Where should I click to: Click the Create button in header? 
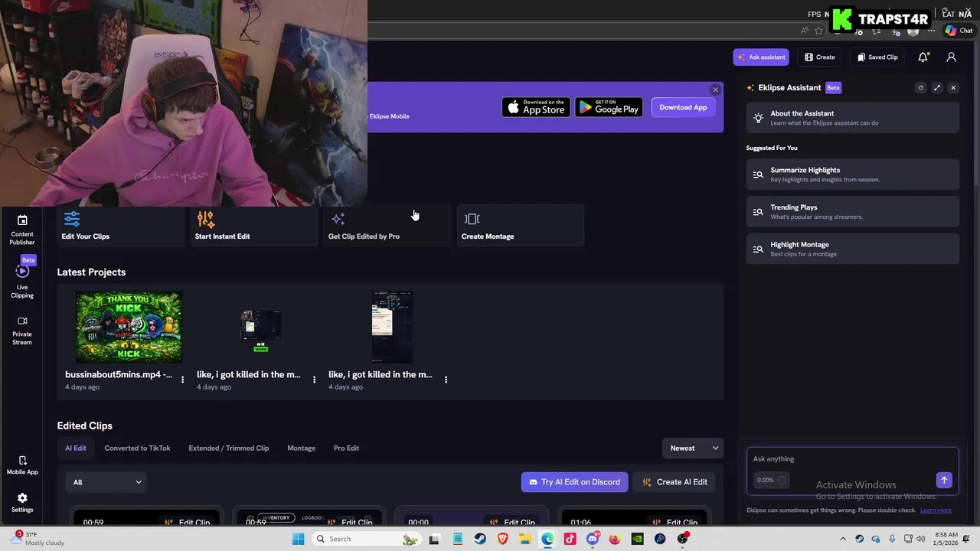click(x=820, y=57)
